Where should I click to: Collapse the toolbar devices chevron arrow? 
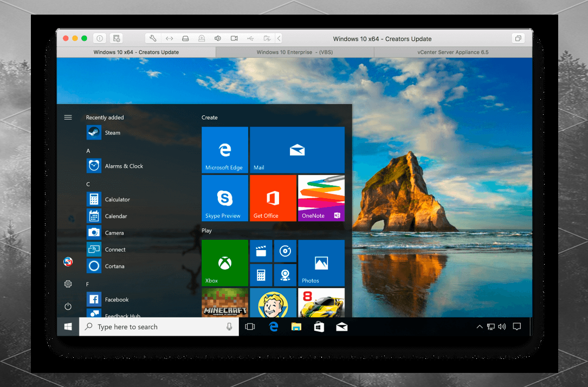pyautogui.click(x=279, y=38)
